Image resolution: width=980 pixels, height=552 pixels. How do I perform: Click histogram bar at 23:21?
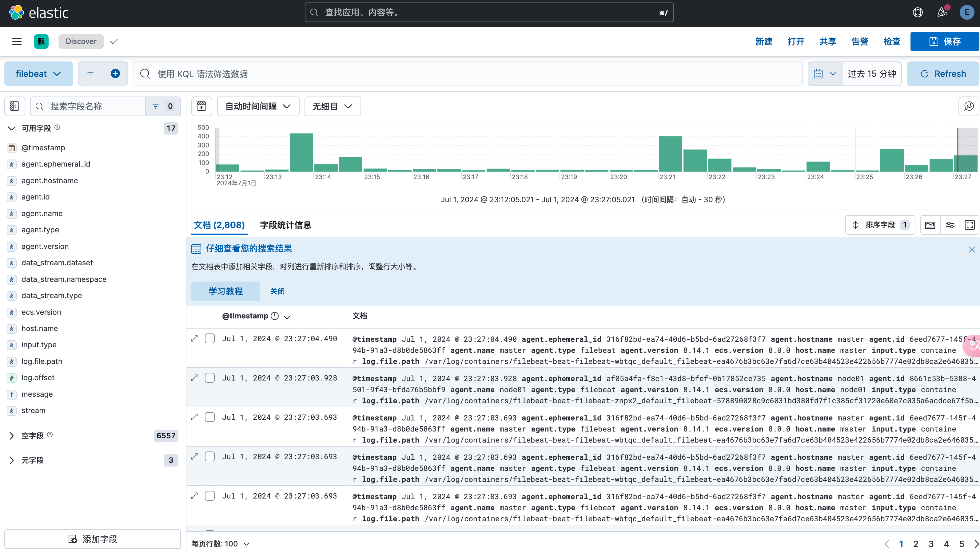pyautogui.click(x=670, y=154)
